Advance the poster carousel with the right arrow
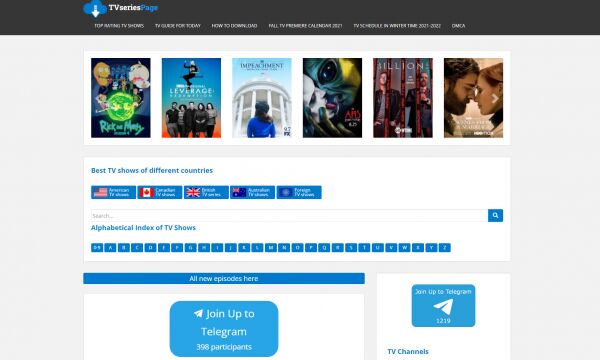600x360 pixels. click(495, 98)
